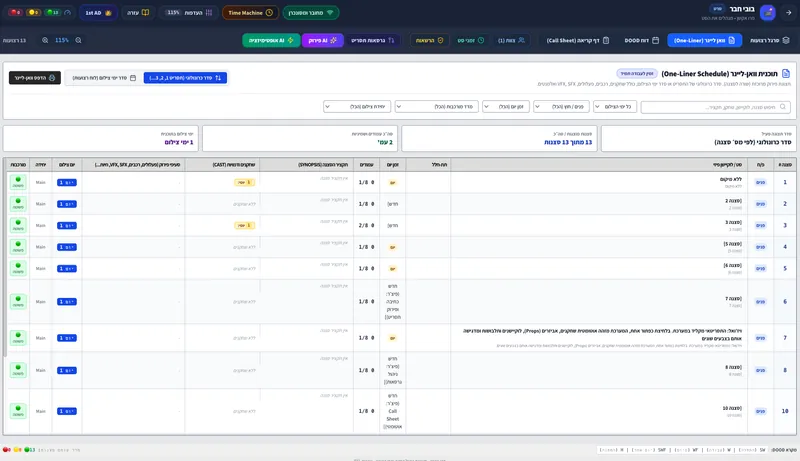Click the right zoom magnifier icon beside 115%
The image size is (800, 461).
(79, 40)
